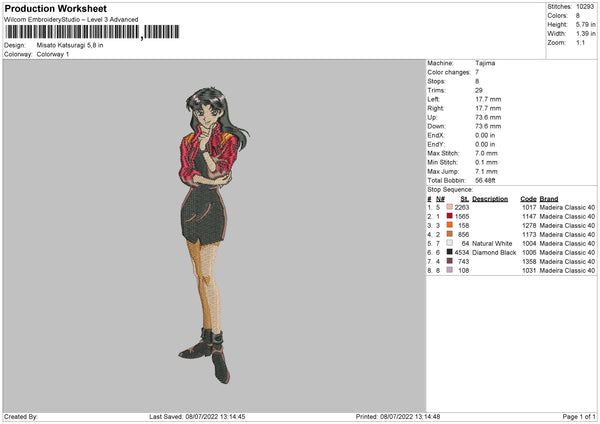600x424 pixels.
Task: Click the Max Stitch value '7.0 mm'
Action: click(486, 153)
